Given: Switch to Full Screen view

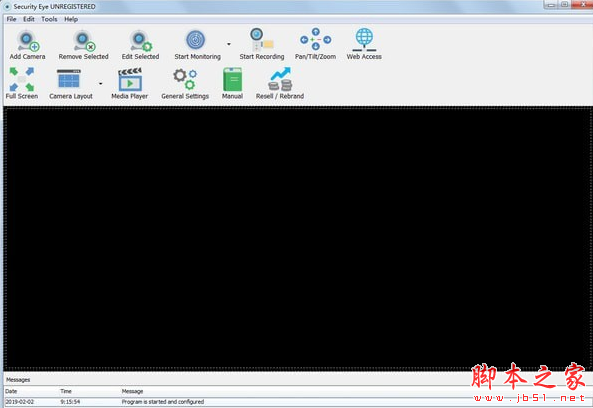Looking at the screenshot, I should (22, 84).
